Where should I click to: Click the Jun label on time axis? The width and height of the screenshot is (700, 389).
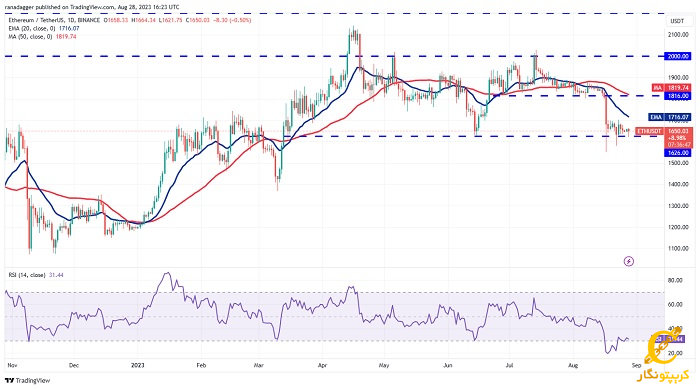click(x=448, y=365)
